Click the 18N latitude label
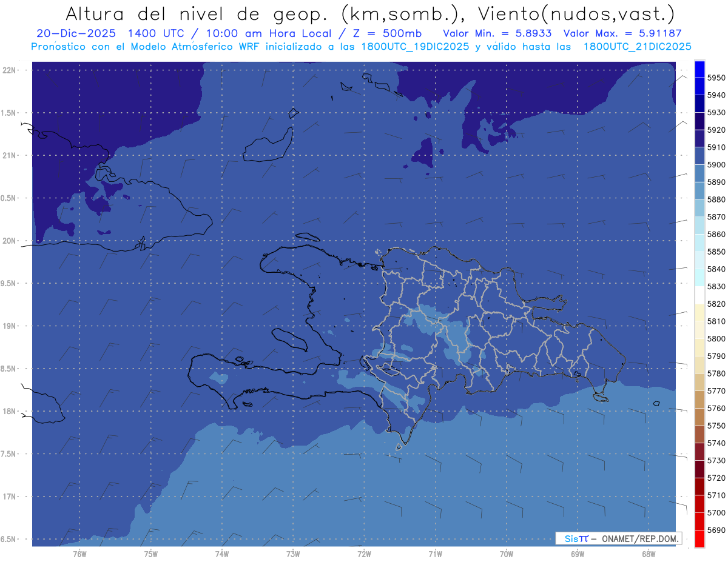Screen dimensions: 728x562 pos(9,412)
